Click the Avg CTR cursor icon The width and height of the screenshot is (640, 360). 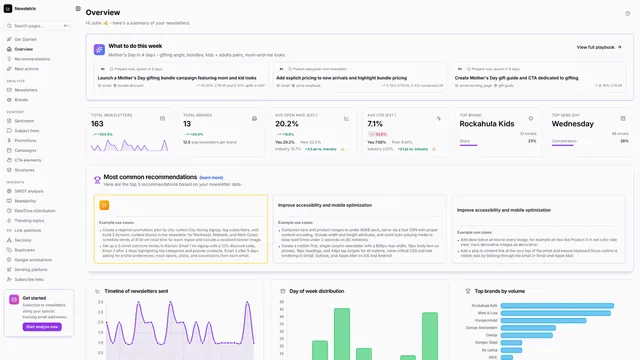pos(439,118)
